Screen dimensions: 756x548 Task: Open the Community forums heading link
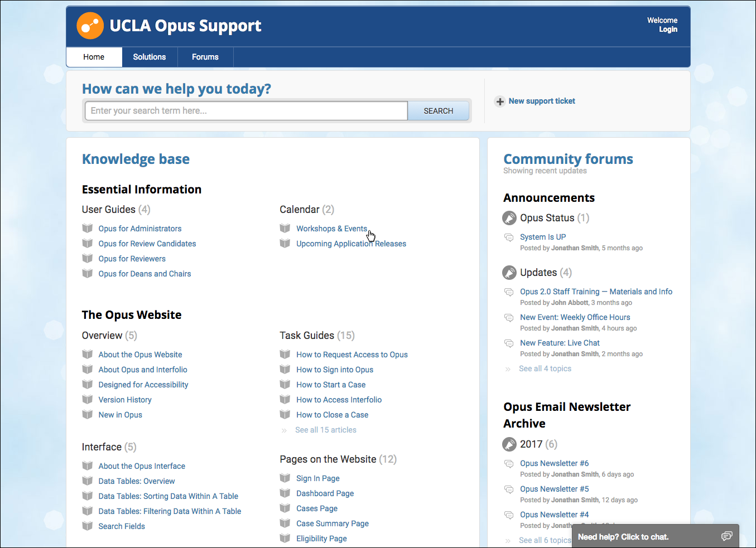point(568,159)
